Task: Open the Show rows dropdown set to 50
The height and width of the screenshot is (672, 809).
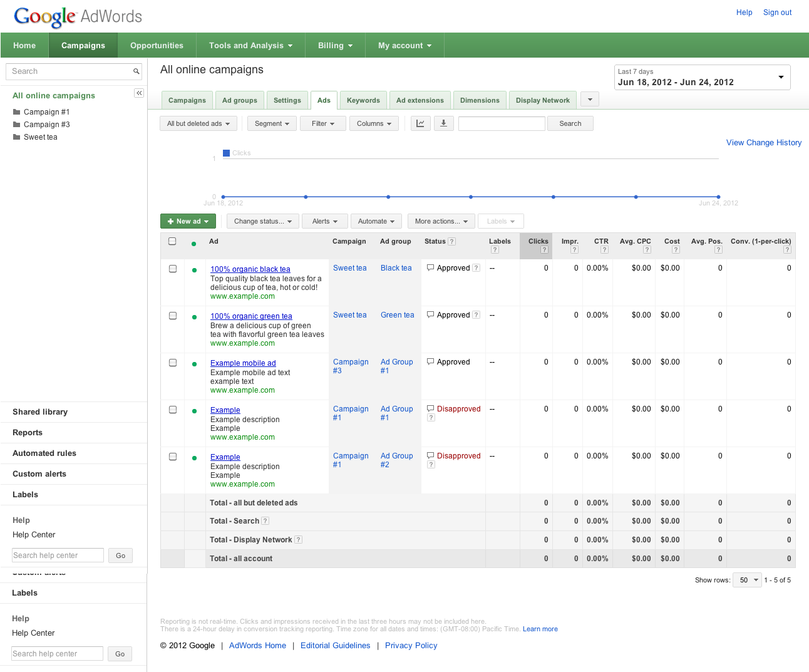Action: click(748, 580)
